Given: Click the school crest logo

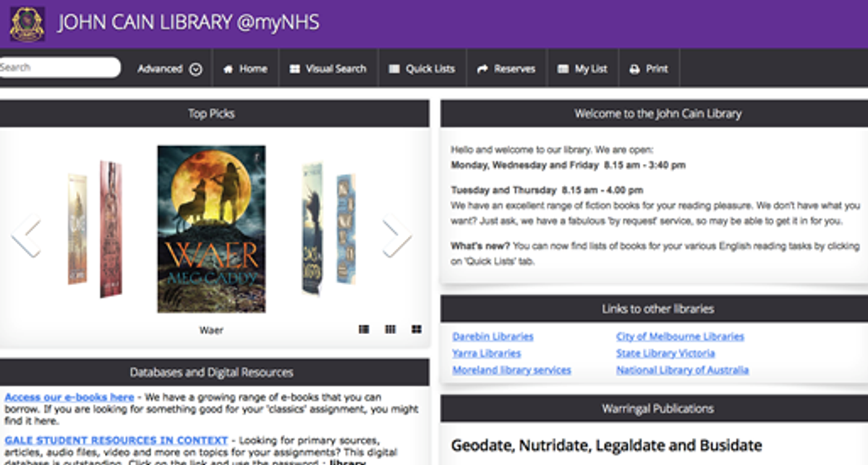Looking at the screenshot, I should [x=27, y=24].
